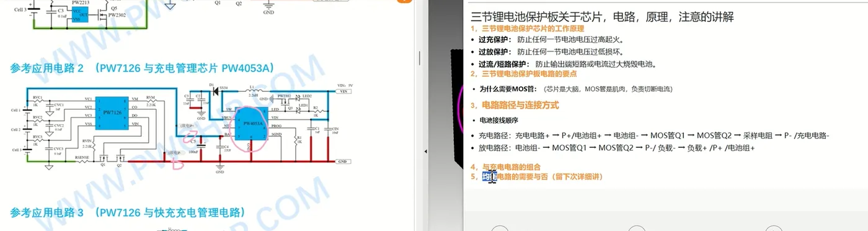Click heading 3，电路路径与连接方式

click(x=515, y=106)
